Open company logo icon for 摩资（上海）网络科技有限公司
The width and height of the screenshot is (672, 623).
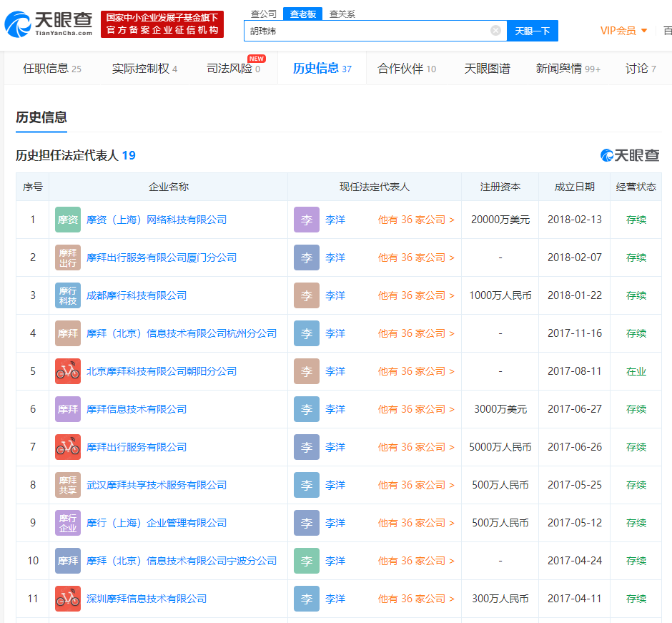[68, 220]
